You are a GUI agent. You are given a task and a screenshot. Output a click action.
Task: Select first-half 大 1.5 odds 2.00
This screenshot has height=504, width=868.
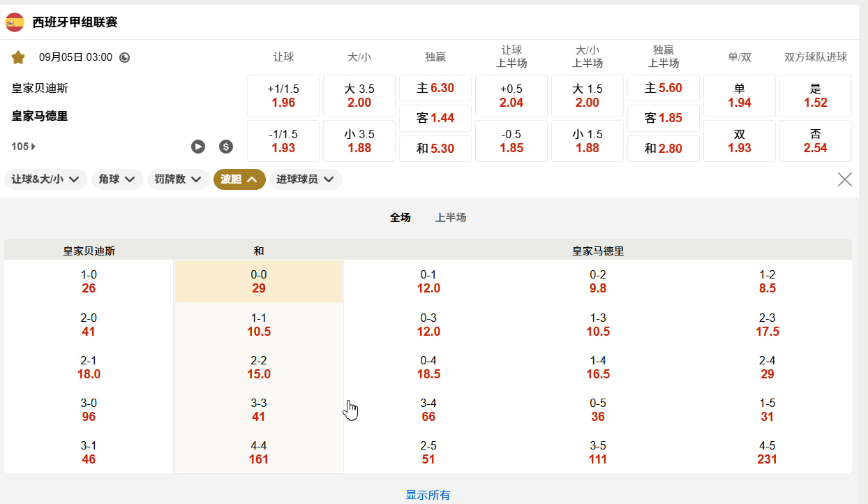click(x=588, y=96)
